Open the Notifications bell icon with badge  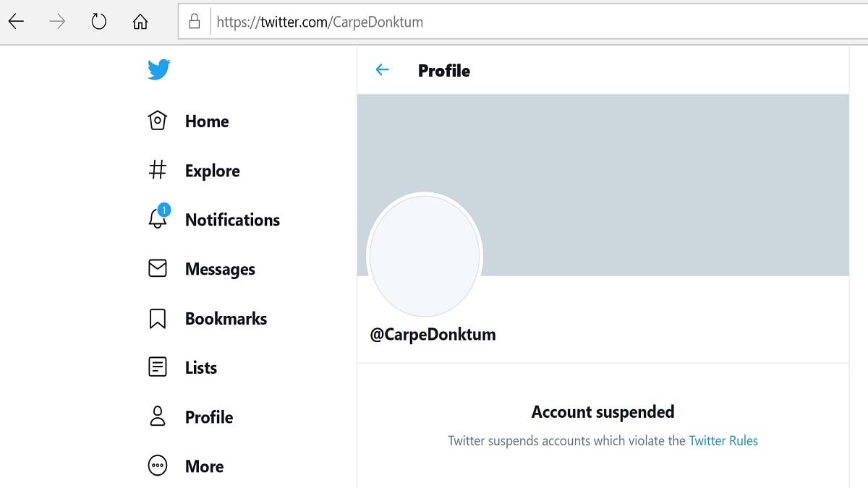pos(158,218)
